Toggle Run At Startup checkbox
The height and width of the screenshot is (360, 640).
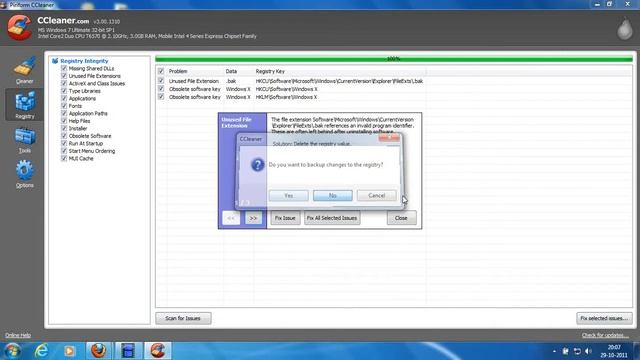point(64,143)
